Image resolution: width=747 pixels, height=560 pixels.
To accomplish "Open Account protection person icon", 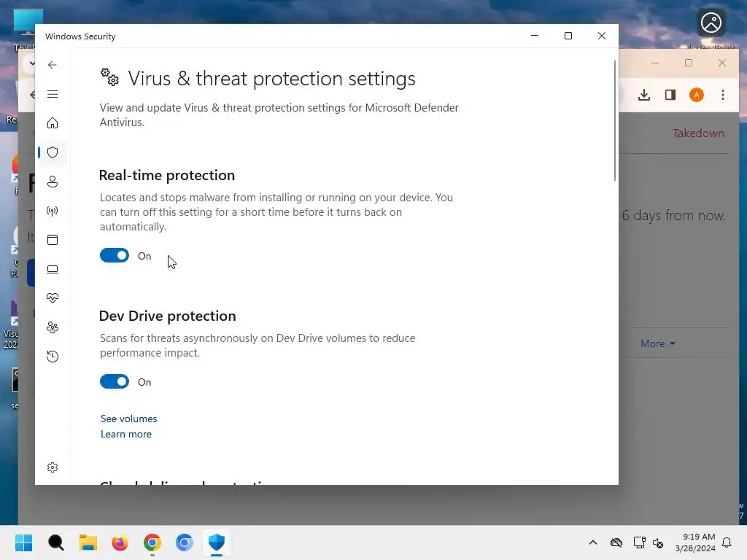I will [53, 182].
